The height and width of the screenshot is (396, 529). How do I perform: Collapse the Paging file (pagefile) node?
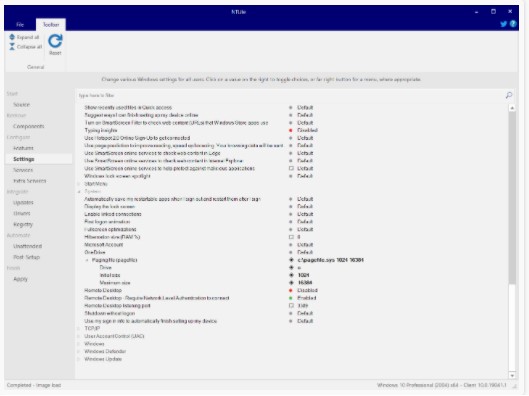click(x=87, y=260)
